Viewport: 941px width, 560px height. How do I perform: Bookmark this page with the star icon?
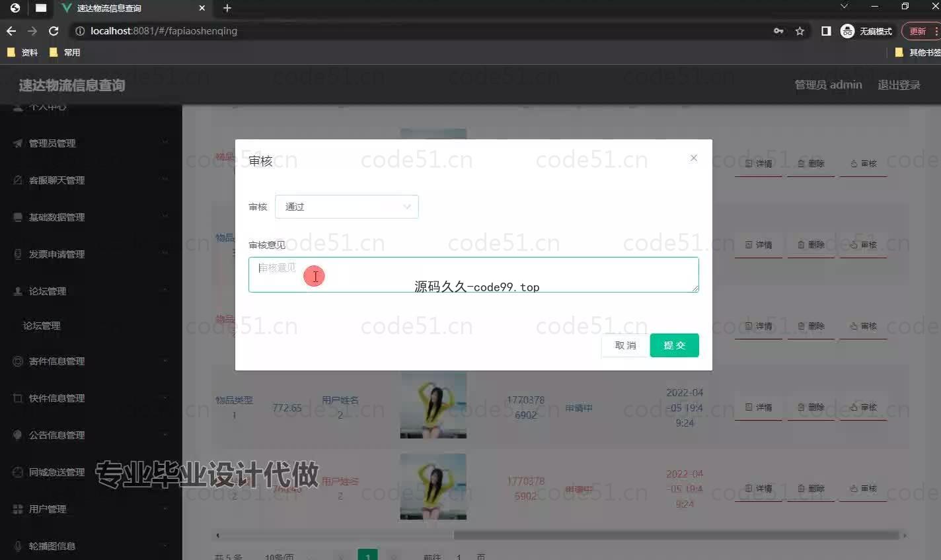coord(800,31)
